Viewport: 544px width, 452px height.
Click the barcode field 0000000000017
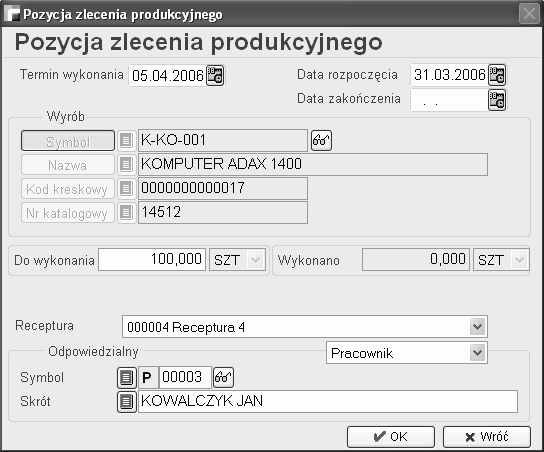click(223, 188)
